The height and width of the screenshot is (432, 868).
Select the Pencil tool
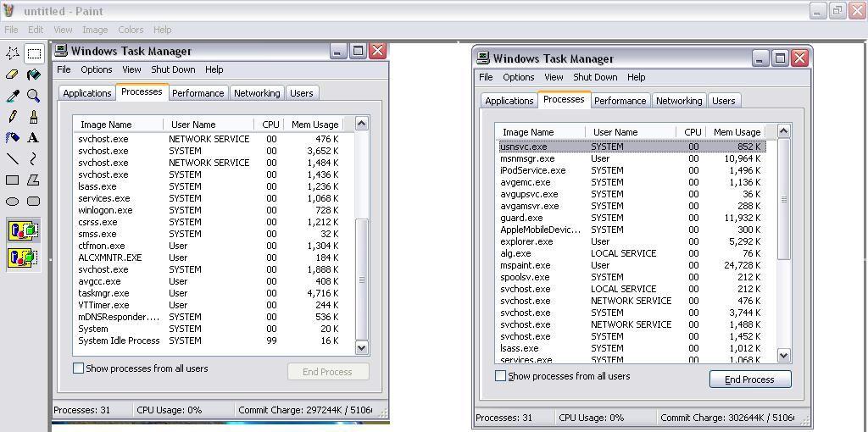[x=13, y=117]
